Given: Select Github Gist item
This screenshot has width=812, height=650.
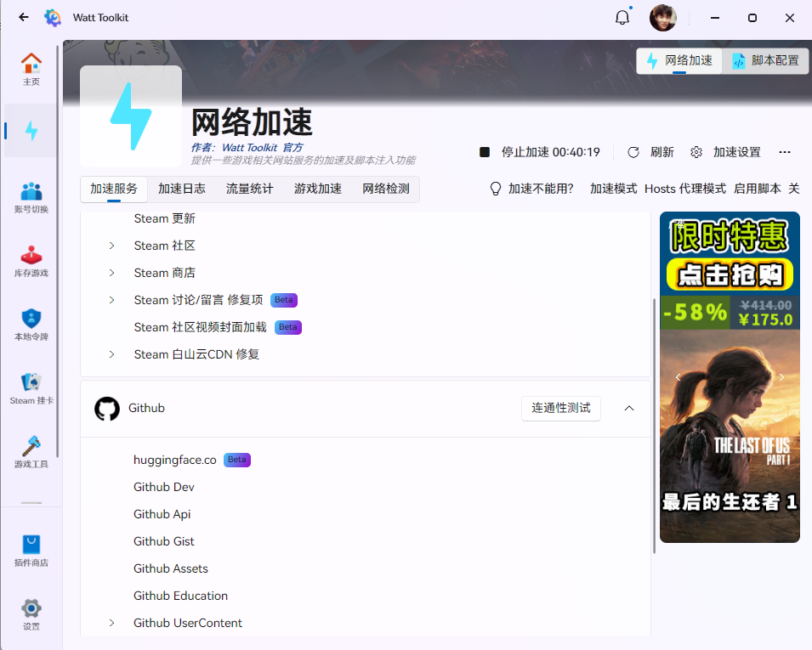Looking at the screenshot, I should tap(163, 541).
